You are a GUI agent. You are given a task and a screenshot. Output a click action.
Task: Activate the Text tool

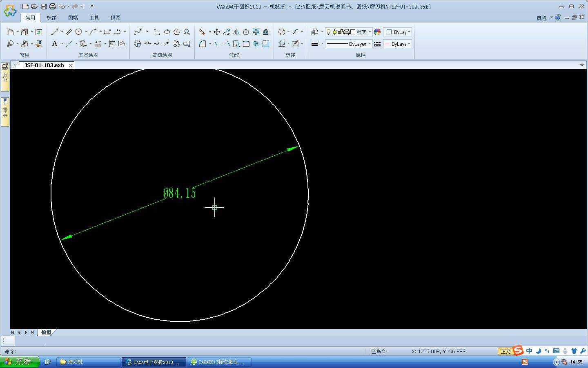coord(55,44)
